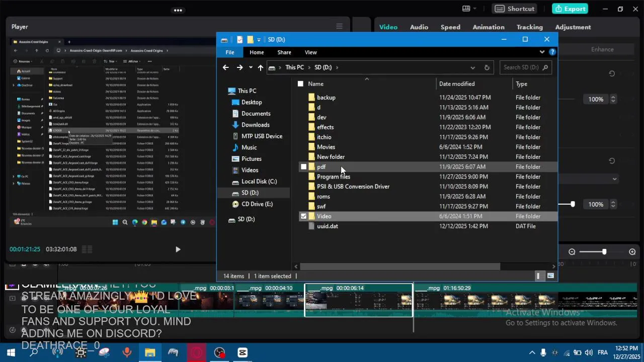
Task: Click the Explorer back arrow
Action: click(x=225, y=67)
